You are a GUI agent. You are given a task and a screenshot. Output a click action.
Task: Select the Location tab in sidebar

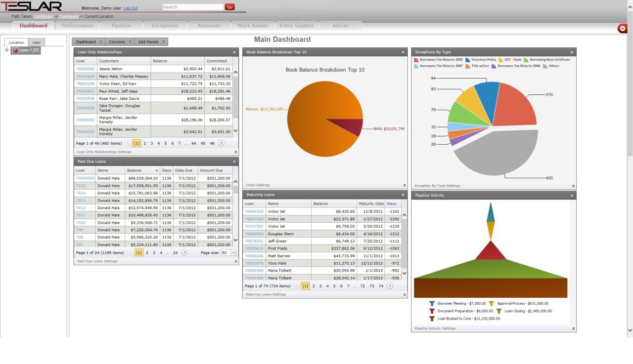(16, 42)
